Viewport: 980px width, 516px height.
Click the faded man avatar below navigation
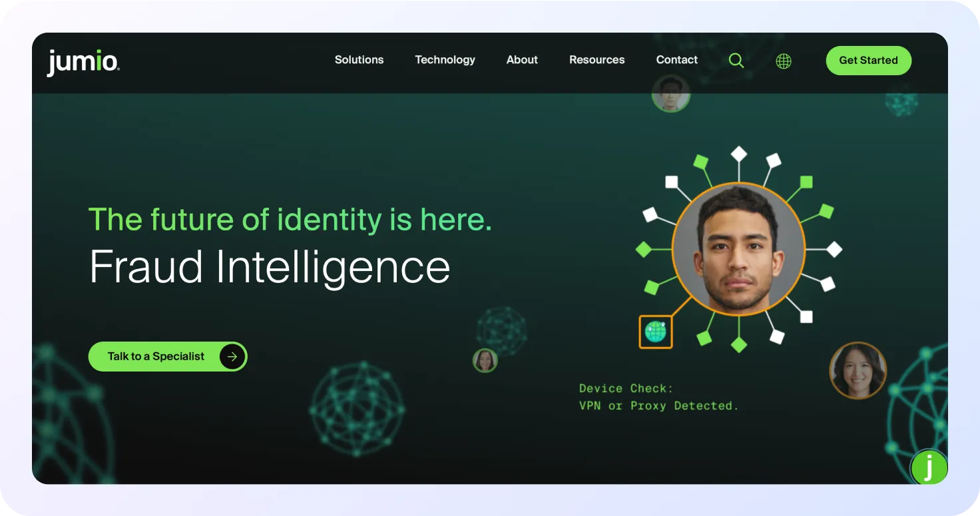point(670,93)
